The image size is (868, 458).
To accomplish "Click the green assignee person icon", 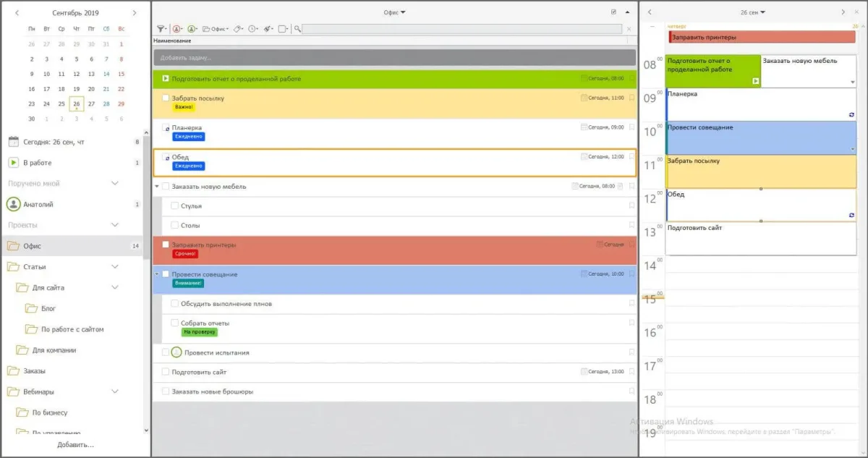I will [192, 29].
